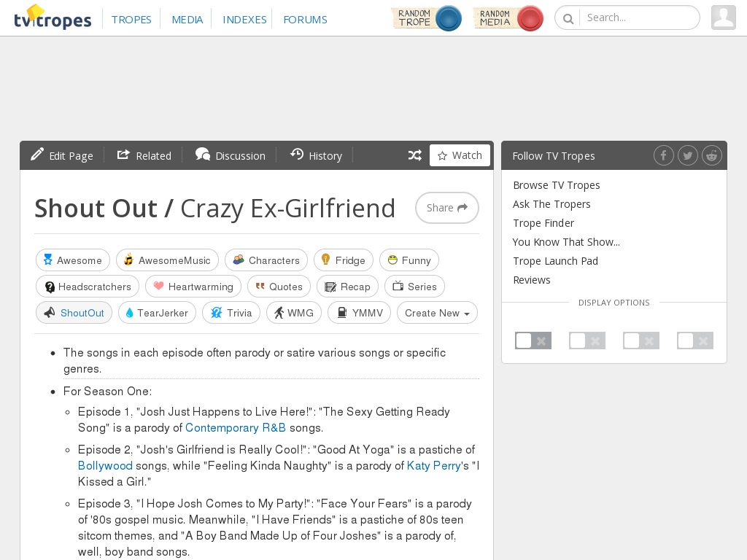
Task: Toggle the first display option switch
Action: [533, 341]
